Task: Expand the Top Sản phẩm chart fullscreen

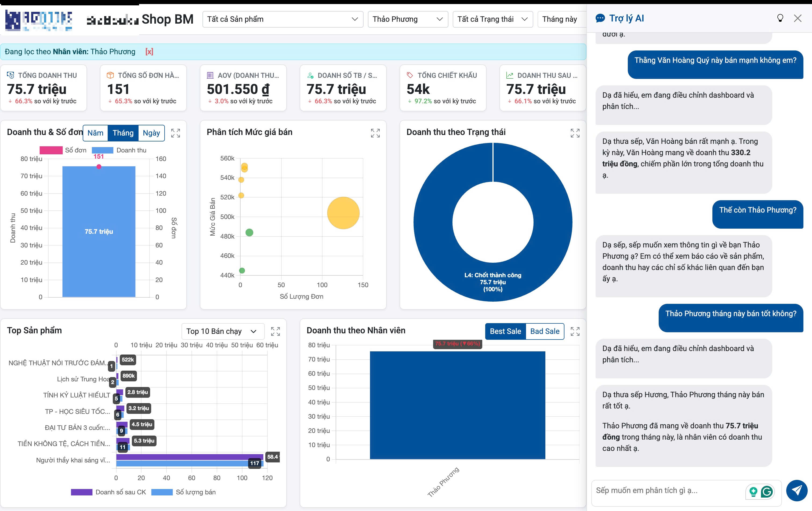Action: pos(275,331)
